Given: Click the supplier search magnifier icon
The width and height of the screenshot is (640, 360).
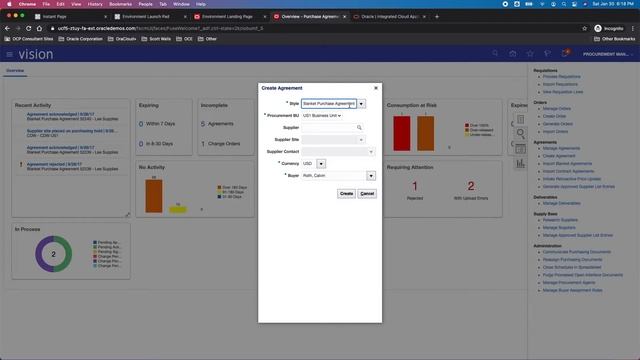Looking at the screenshot, I should pyautogui.click(x=359, y=128).
